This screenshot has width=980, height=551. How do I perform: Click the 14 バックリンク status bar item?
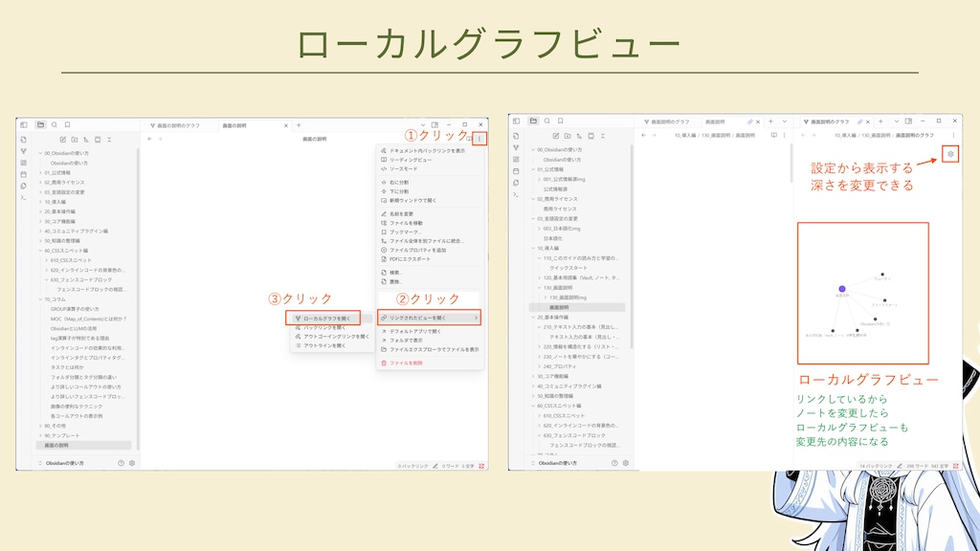pyautogui.click(x=876, y=464)
